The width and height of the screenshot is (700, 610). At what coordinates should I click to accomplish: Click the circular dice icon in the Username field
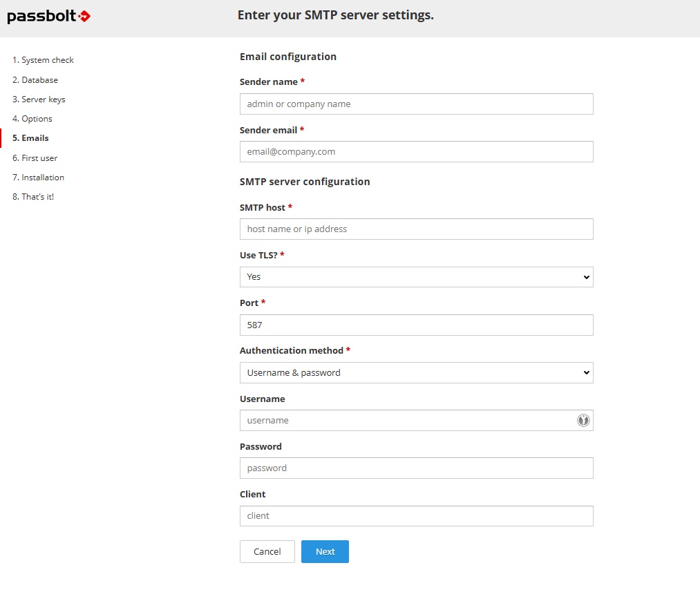point(583,419)
